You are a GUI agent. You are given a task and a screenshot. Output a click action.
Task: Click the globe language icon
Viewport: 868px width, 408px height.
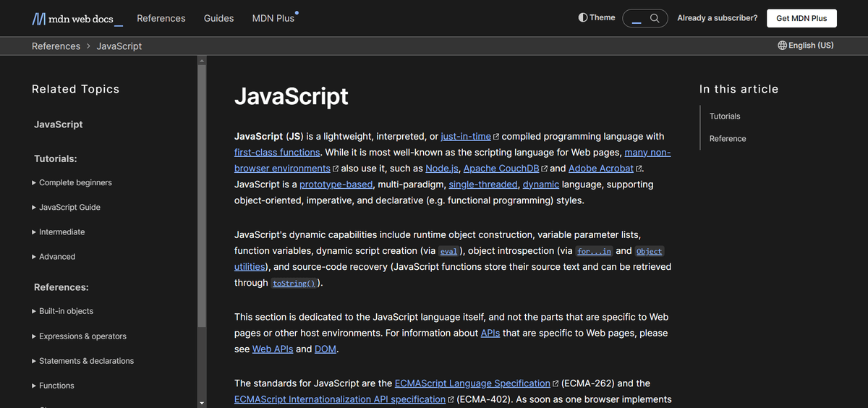(x=782, y=46)
